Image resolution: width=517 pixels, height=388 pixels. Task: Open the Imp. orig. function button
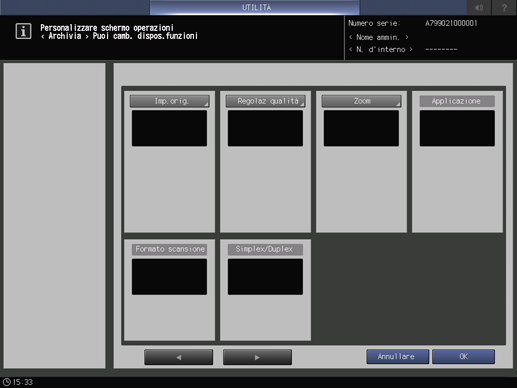(x=170, y=101)
